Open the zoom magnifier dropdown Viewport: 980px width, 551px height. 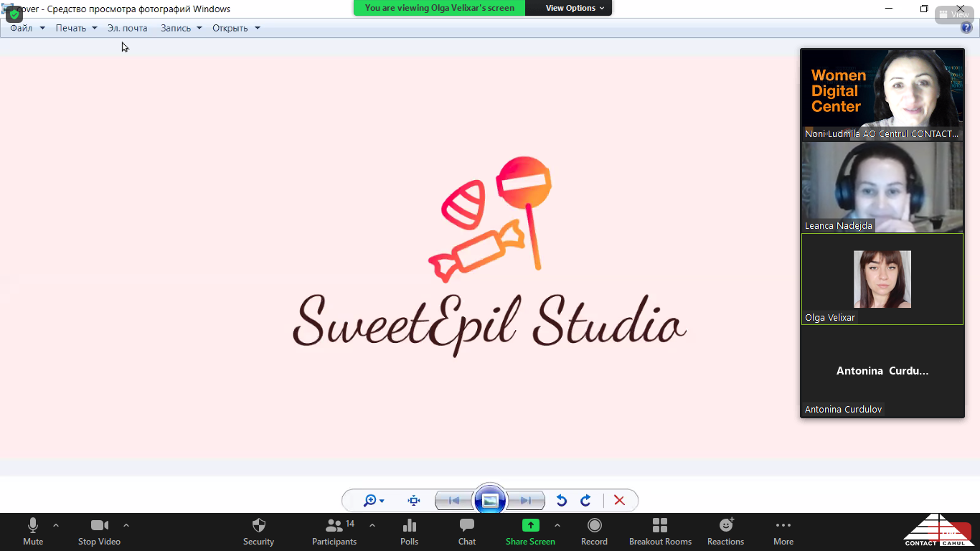click(374, 501)
